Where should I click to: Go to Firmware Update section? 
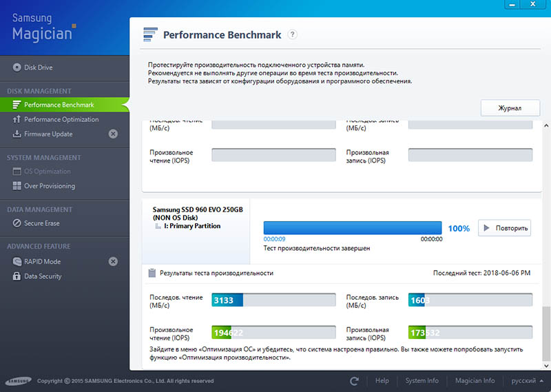tap(48, 134)
